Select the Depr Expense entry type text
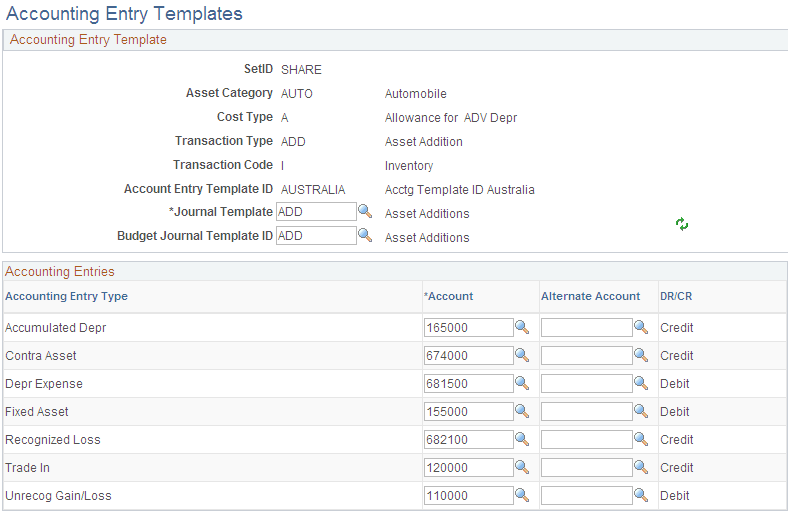788x511 pixels. [x=44, y=384]
